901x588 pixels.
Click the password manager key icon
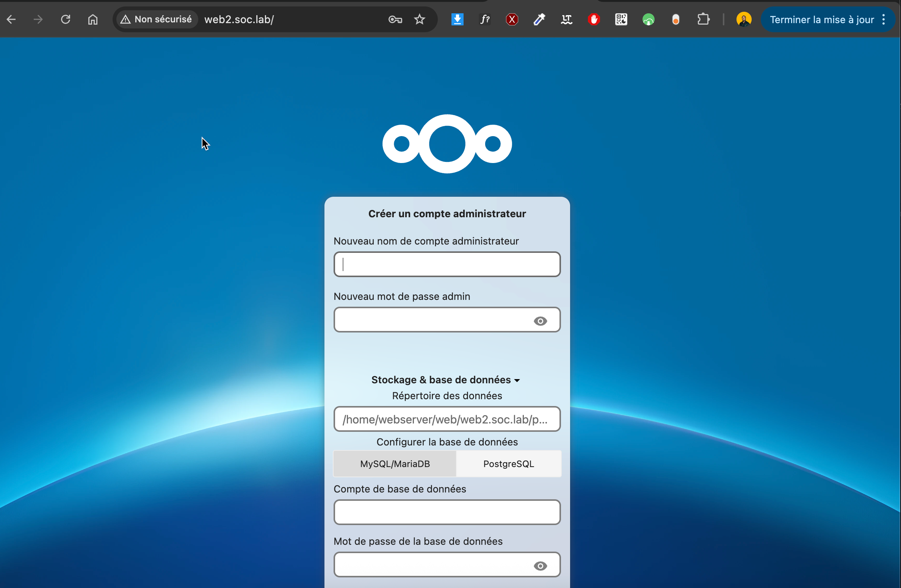coord(395,19)
